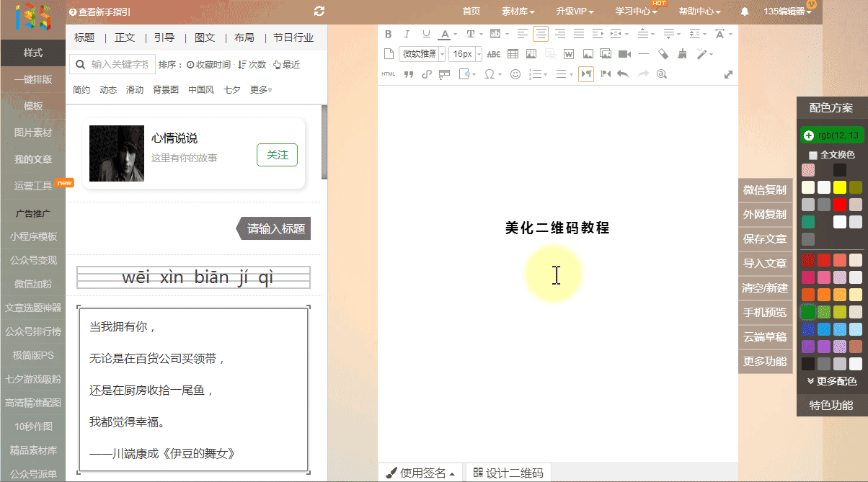
Task: Open the emoji smiley picker
Action: tap(515, 74)
